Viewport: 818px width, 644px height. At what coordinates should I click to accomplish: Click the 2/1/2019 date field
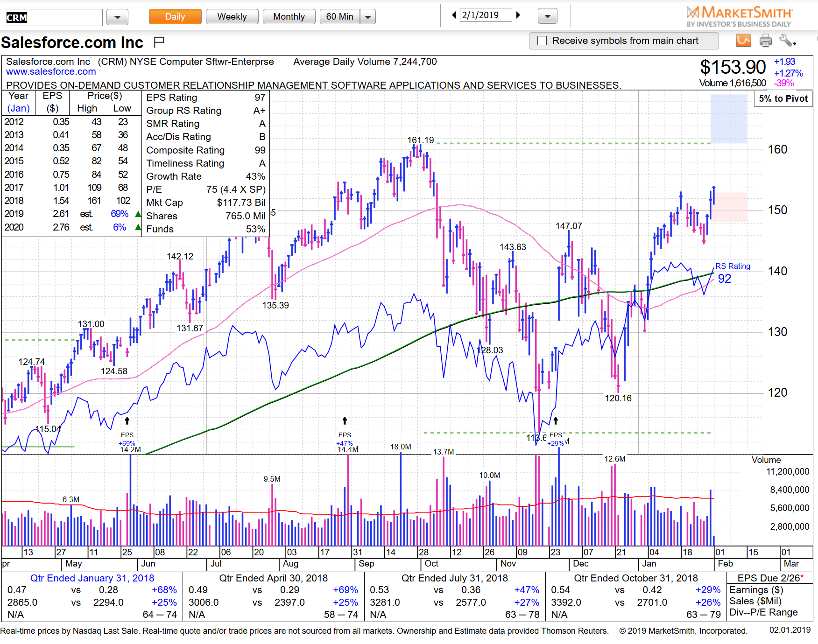pos(486,15)
